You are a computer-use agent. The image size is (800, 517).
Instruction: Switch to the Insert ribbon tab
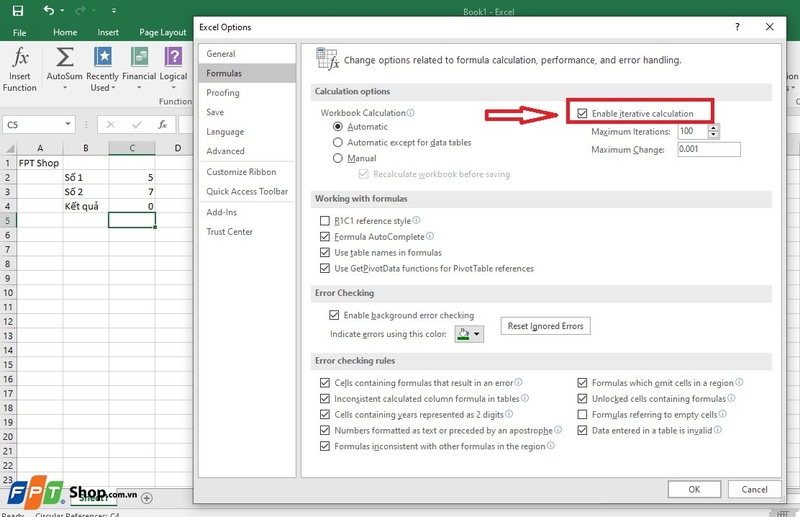tap(108, 32)
